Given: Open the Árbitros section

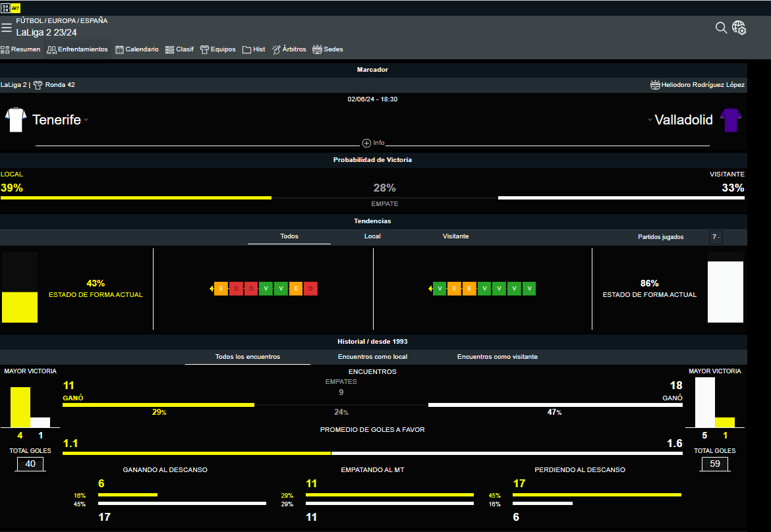Looking at the screenshot, I should pos(289,49).
